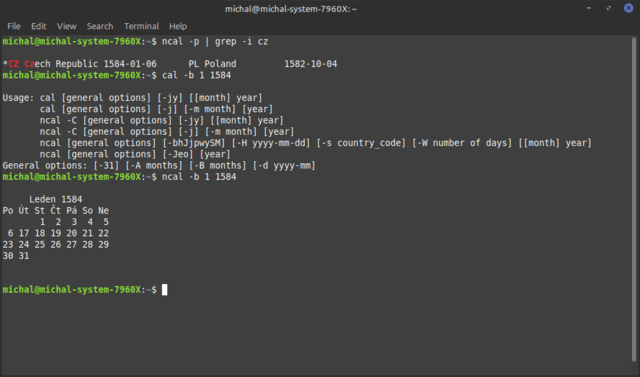Click the terminal cursor at the last prompt
The width and height of the screenshot is (640, 377).
tap(164, 290)
